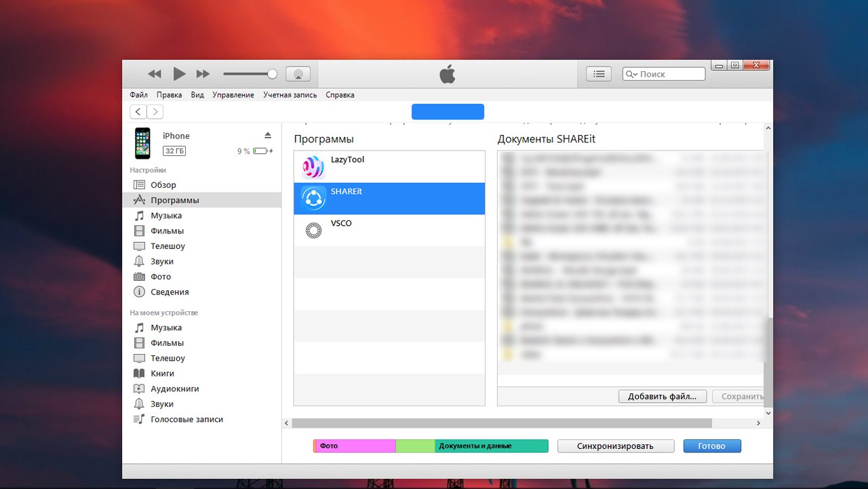Screen dimensions: 868x489
Task: Open Книги on the device
Action: tap(202, 373)
